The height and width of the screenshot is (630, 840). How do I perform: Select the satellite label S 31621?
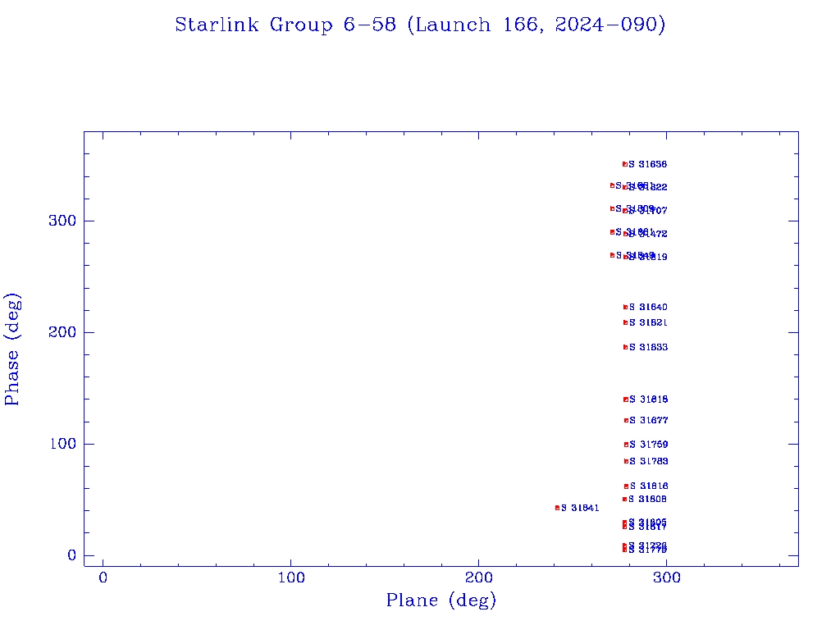point(648,322)
